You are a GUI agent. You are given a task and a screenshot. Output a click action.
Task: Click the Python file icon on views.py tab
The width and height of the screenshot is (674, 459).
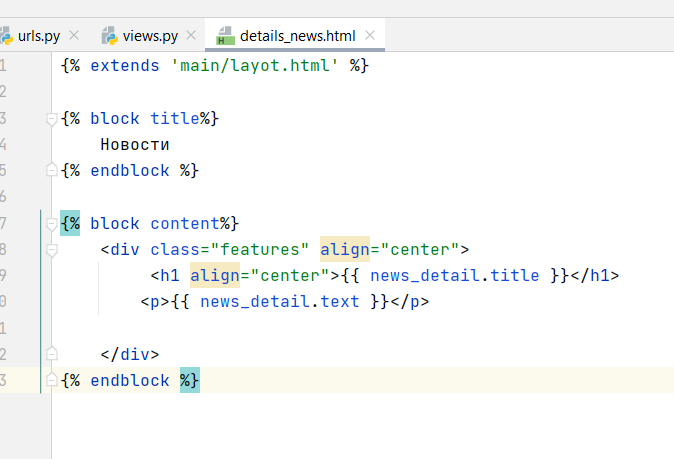pos(110,36)
